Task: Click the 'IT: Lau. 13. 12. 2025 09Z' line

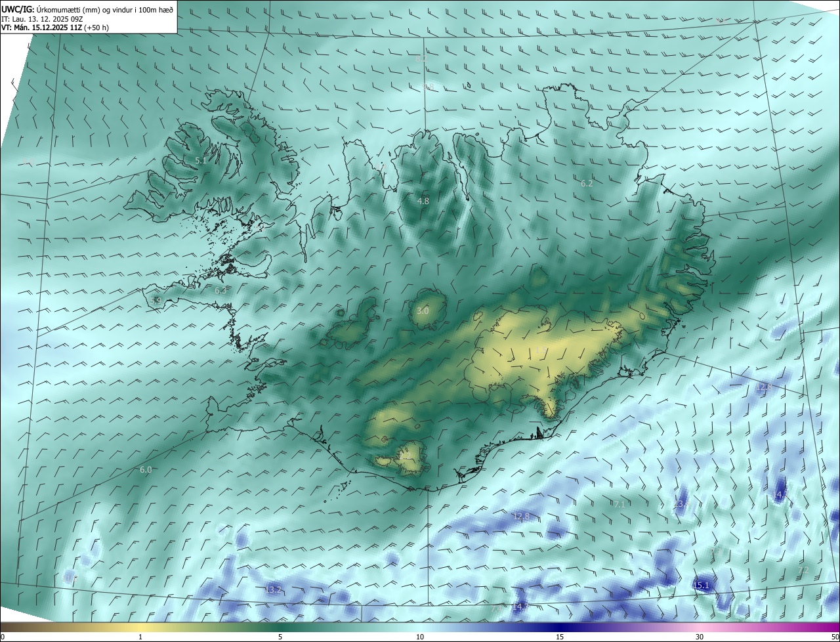Action: 42,19
